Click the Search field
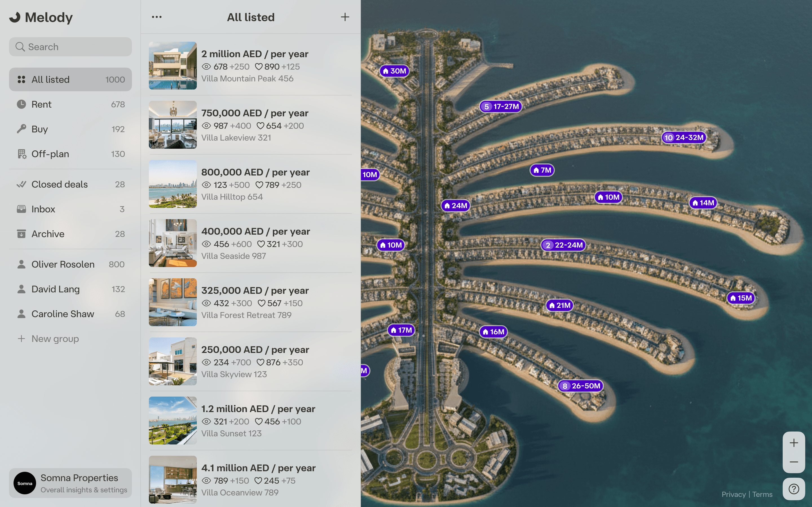Screen dimensions: 812x507 coord(70,47)
